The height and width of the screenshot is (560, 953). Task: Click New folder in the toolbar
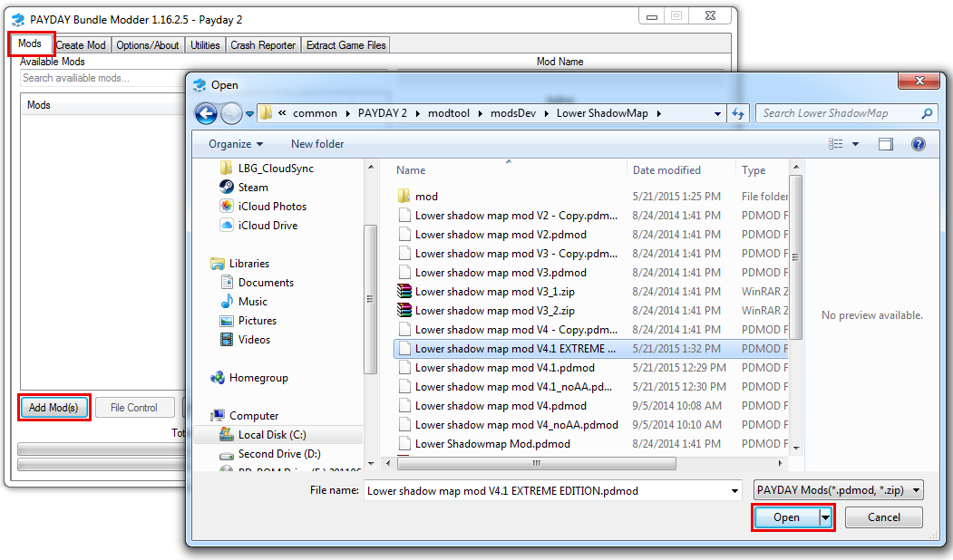(317, 144)
